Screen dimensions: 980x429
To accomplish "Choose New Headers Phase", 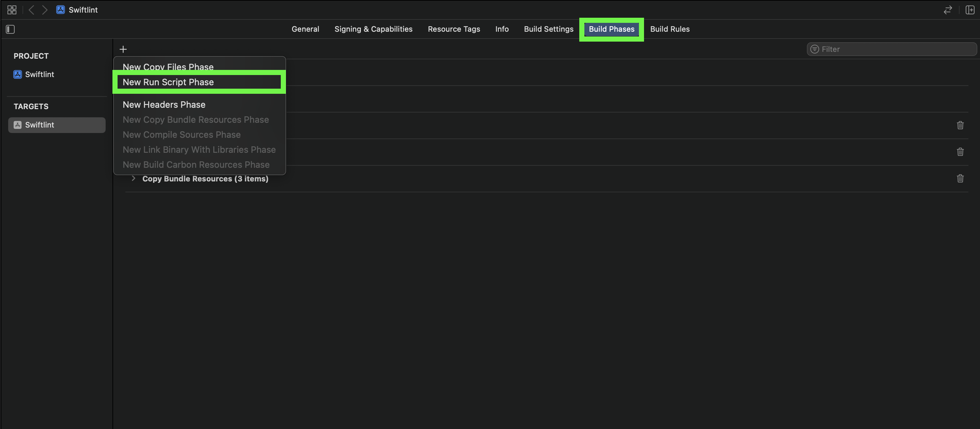I will click(x=164, y=105).
